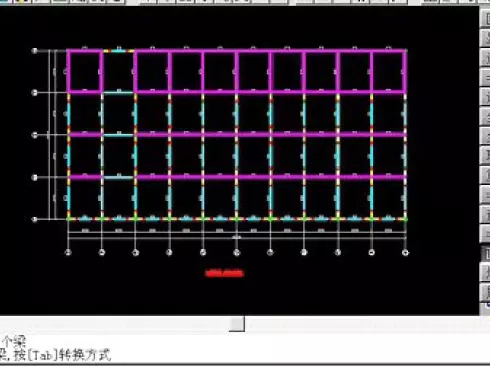
Task: Select the leftmost axis bubble on the bottom row
Action: 68,252
